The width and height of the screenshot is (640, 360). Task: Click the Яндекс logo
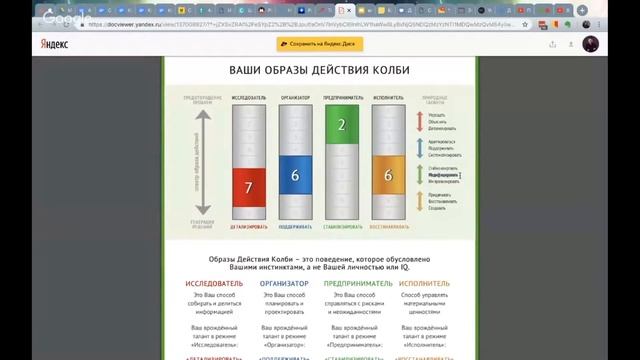(54, 44)
